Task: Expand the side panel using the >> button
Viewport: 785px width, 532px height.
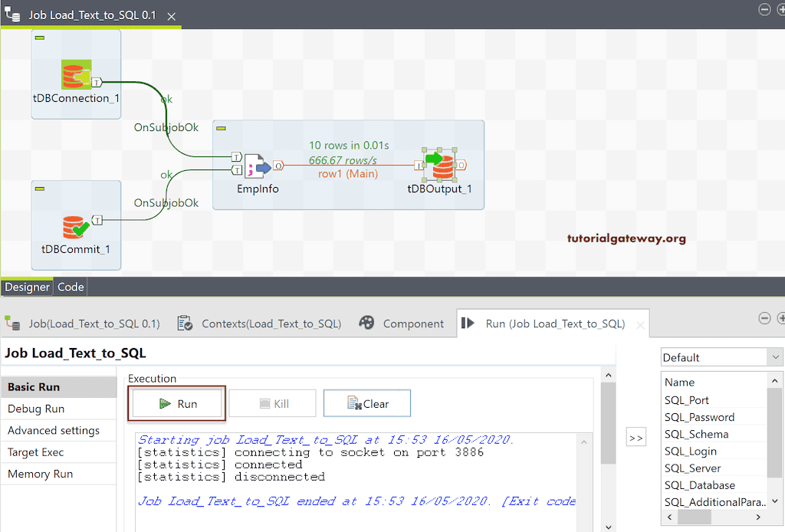Action: (636, 437)
